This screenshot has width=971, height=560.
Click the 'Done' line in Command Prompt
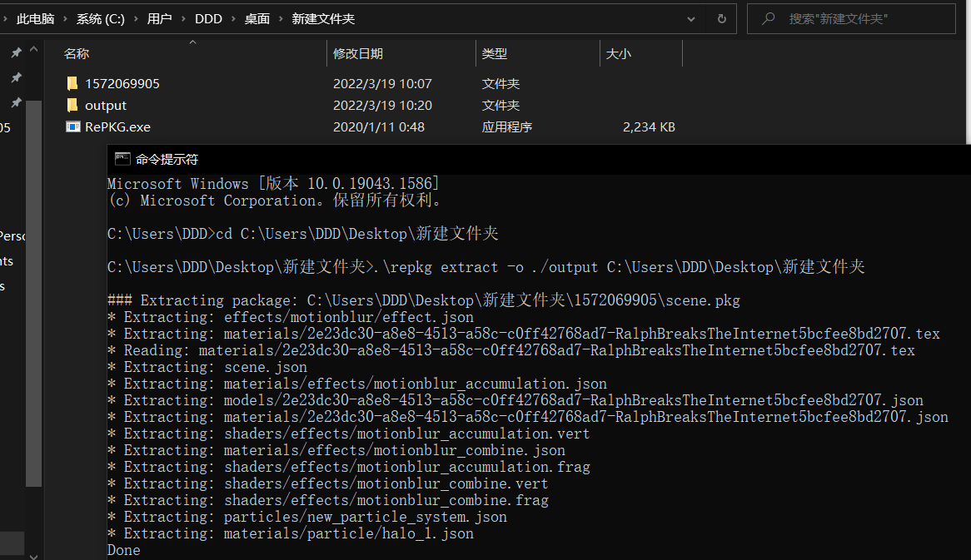(x=123, y=550)
